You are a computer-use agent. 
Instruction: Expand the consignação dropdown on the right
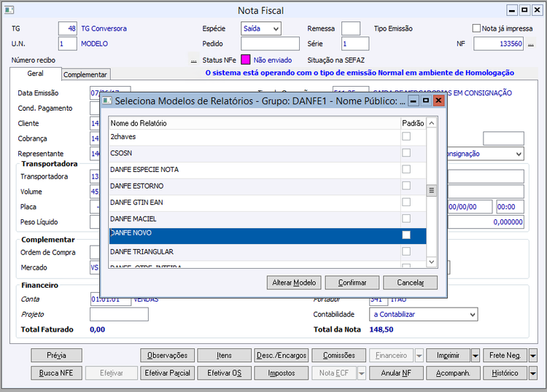[519, 154]
